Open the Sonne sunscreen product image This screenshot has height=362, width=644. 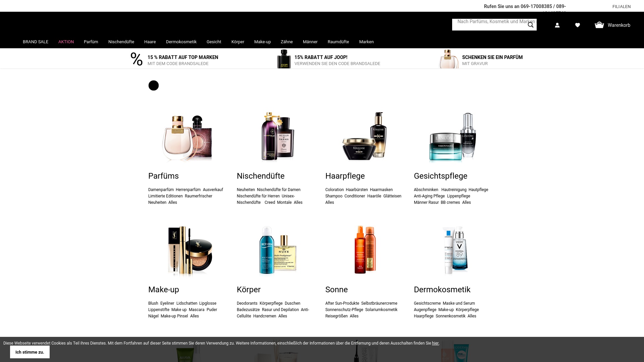coord(365,250)
